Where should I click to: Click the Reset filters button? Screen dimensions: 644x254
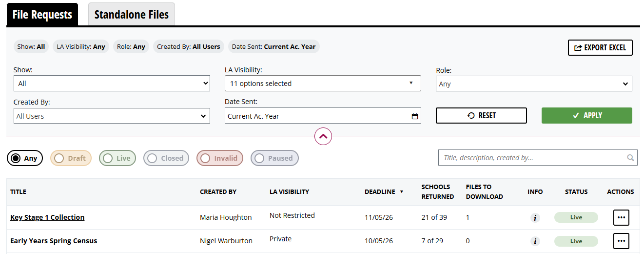[481, 115]
